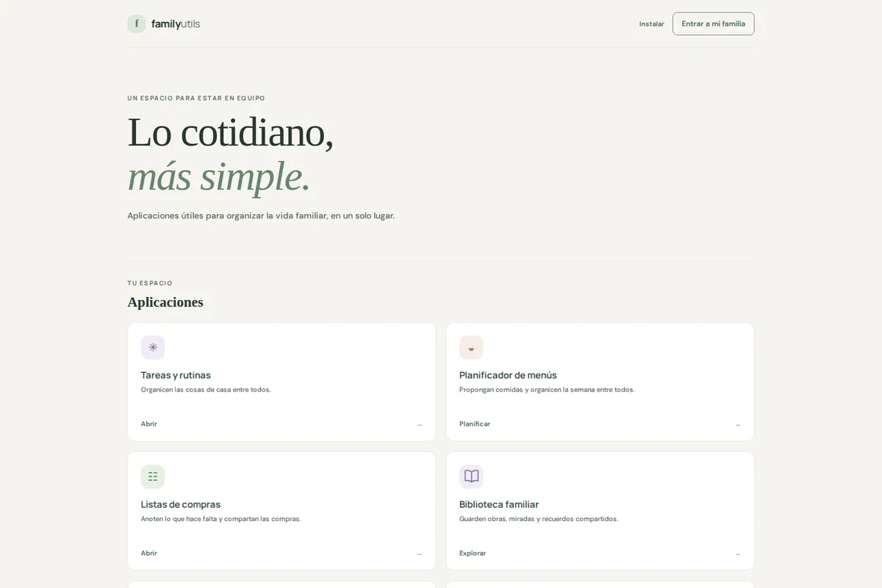Click the Tareas y rutinas asterisk icon

point(153,348)
